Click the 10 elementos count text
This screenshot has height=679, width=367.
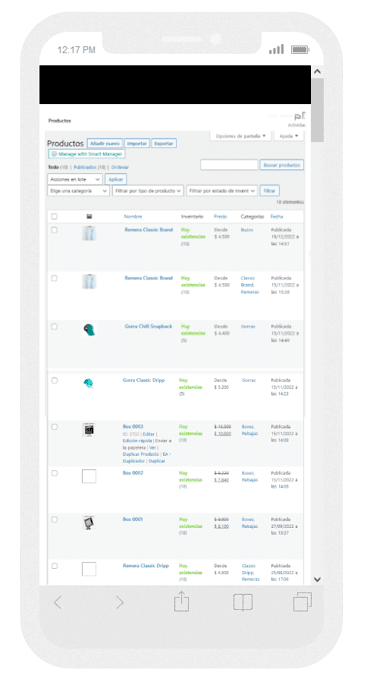pyautogui.click(x=290, y=202)
